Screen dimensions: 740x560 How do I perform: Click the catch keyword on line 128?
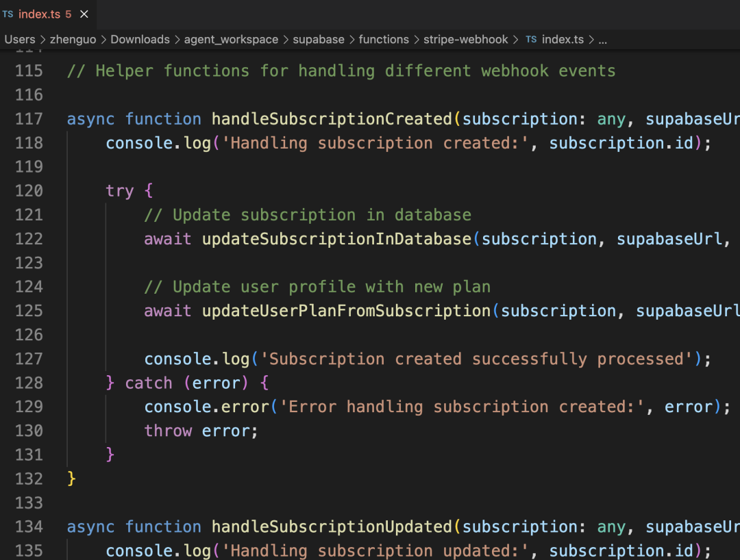[149, 383]
